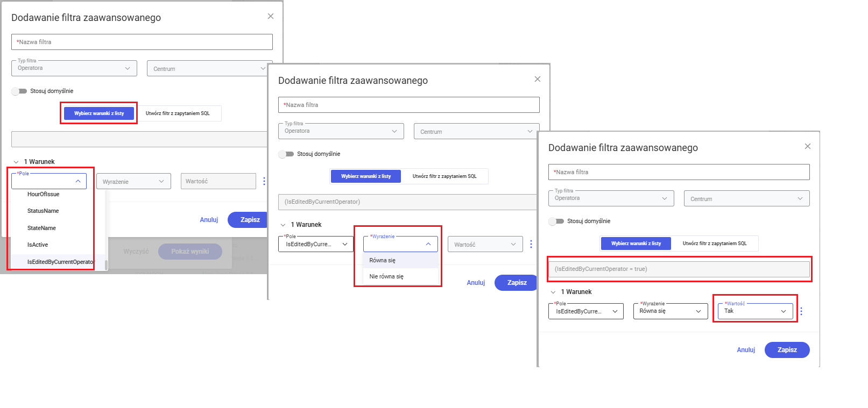The width and height of the screenshot is (868, 408).
Task: Choose "Nie równa się" from expression list
Action: tap(386, 276)
